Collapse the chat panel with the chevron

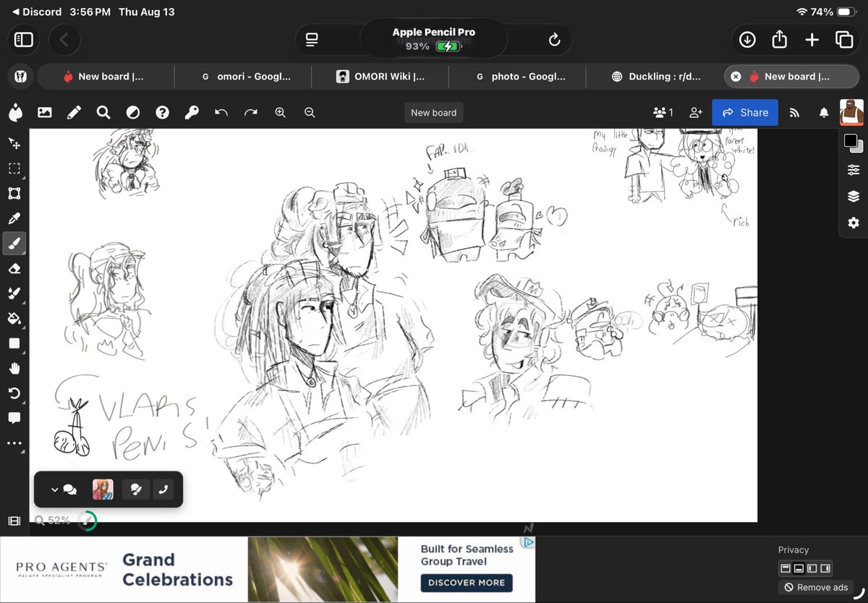click(x=54, y=489)
